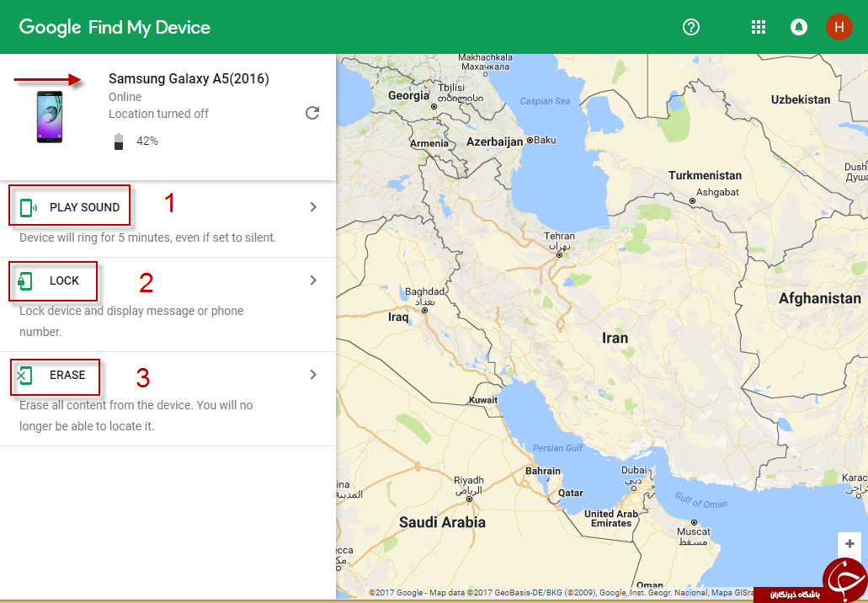Click the Lock phone icon

tap(25, 280)
